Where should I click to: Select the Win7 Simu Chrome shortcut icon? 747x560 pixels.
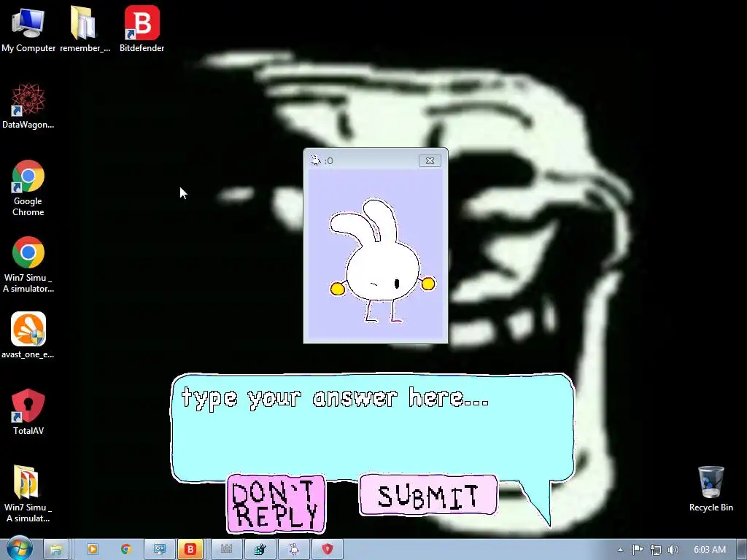28,264
